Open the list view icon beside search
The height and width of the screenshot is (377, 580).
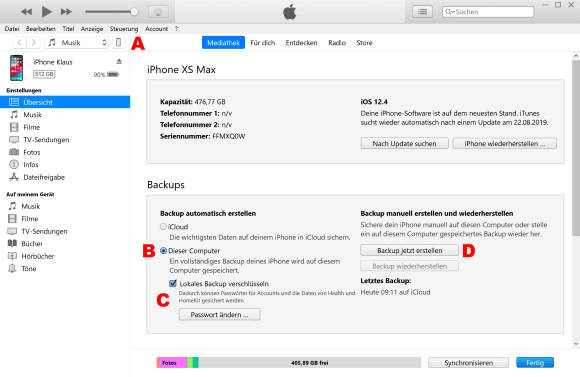[x=422, y=12]
